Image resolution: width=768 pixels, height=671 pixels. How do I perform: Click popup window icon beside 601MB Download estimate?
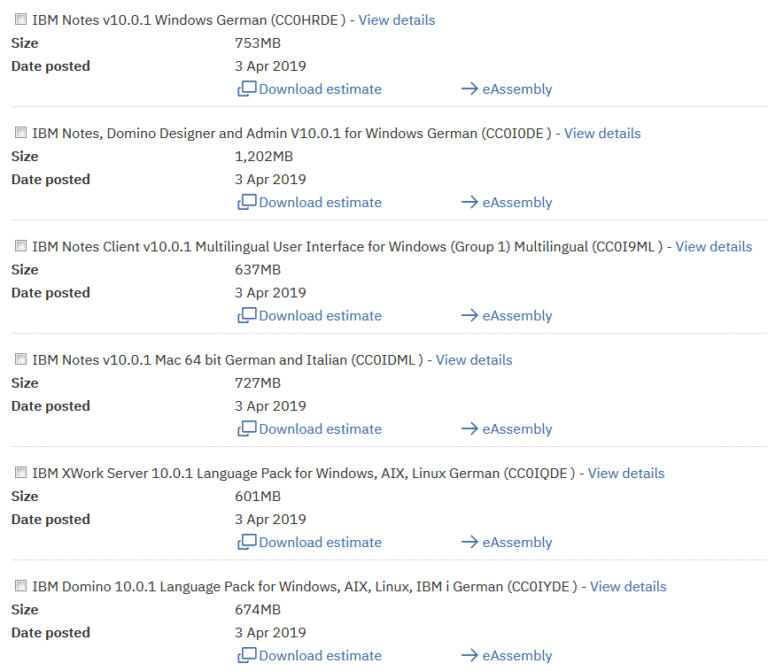point(247,542)
